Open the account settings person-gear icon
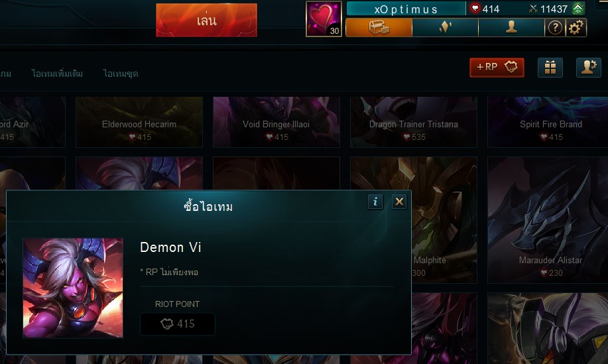Viewport: 608px width, 364px height. pos(589,68)
